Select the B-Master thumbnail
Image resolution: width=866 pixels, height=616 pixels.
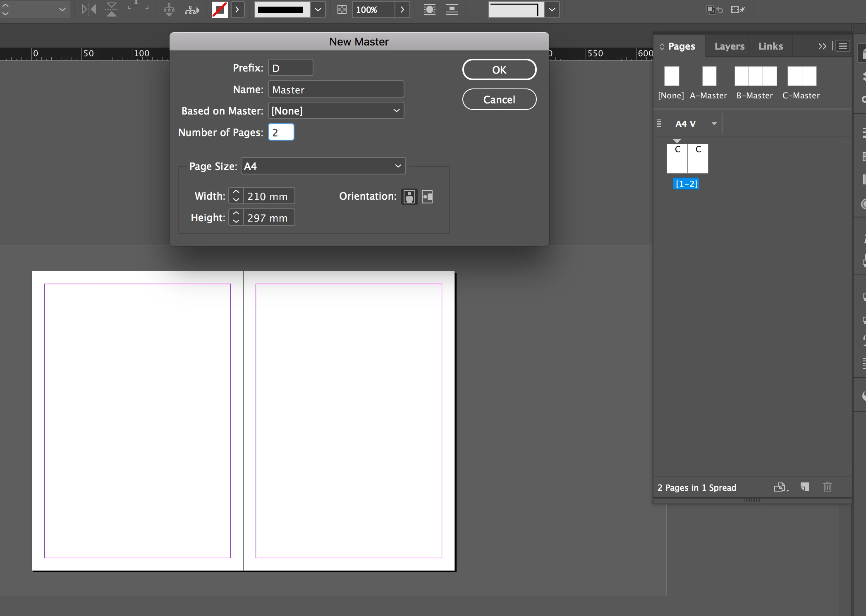(755, 76)
